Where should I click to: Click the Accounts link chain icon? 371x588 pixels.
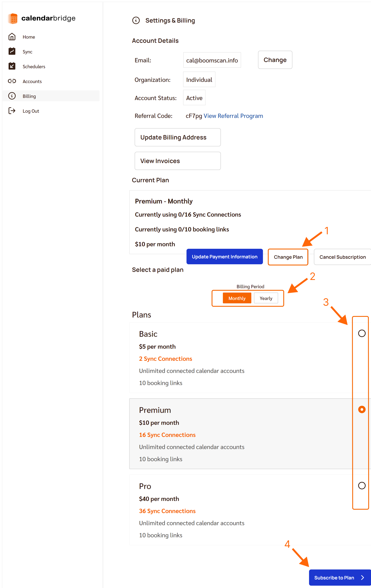point(12,81)
